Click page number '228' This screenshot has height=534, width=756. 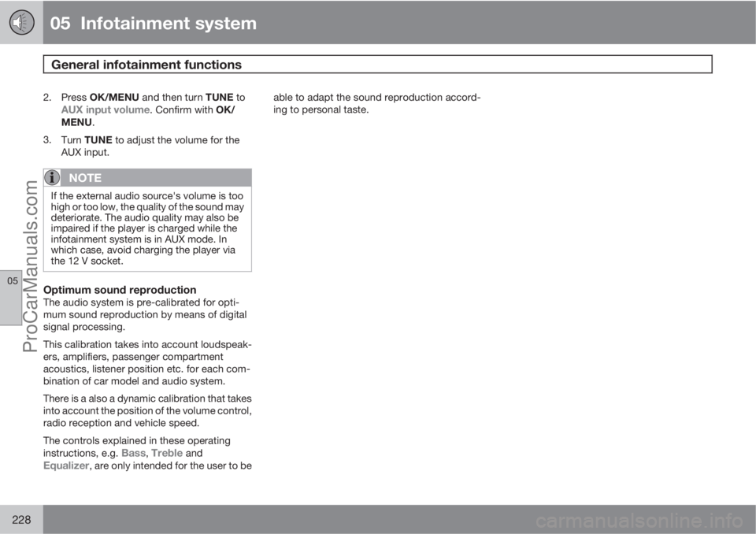pos(21,520)
